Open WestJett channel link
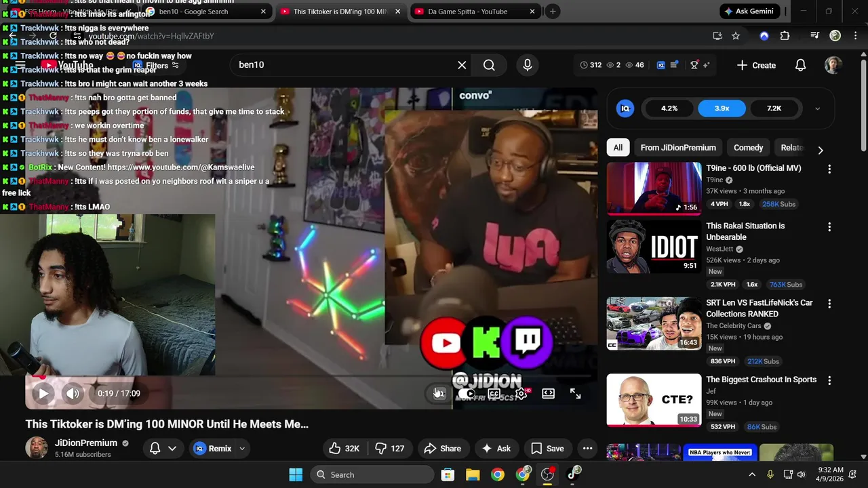This screenshot has height=488, width=868. point(719,249)
